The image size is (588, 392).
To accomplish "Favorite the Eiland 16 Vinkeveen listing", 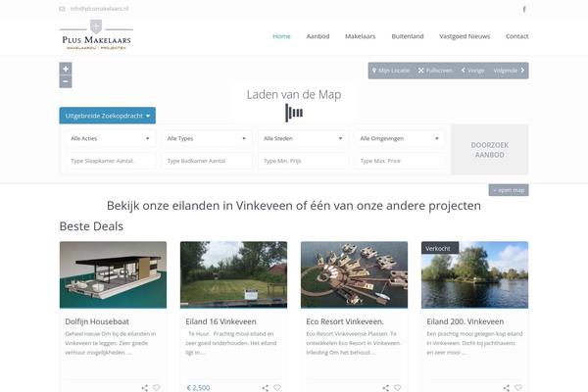I will pyautogui.click(x=277, y=388).
